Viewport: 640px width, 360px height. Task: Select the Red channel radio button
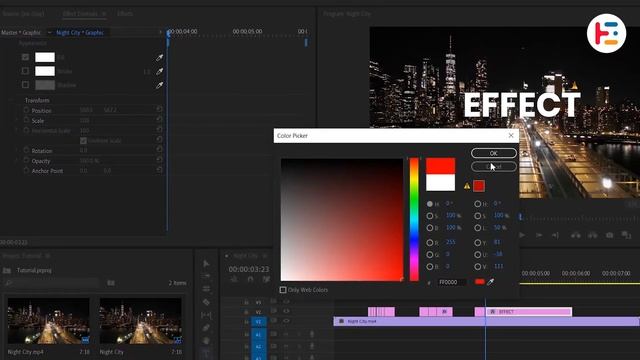click(x=430, y=242)
